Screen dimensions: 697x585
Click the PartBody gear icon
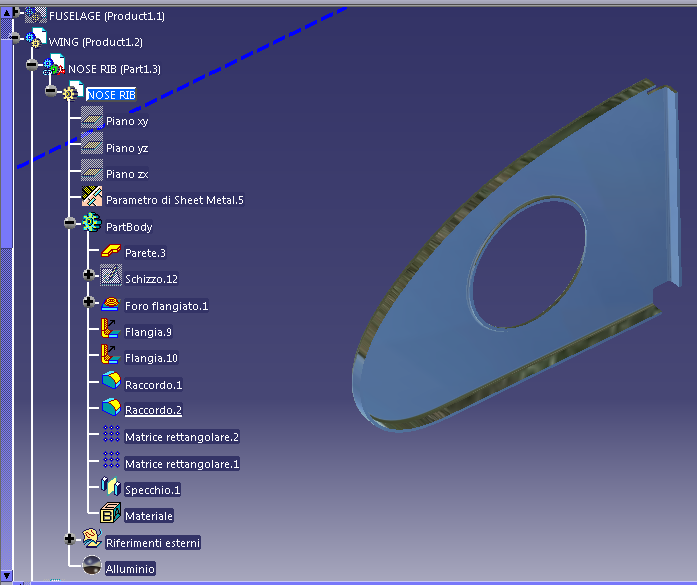92,222
